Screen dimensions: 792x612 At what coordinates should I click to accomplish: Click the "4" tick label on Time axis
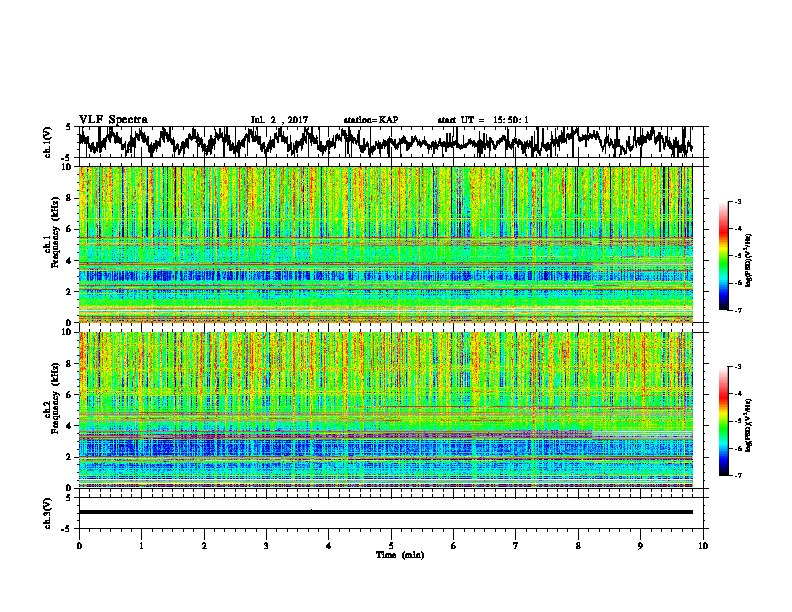[328, 545]
